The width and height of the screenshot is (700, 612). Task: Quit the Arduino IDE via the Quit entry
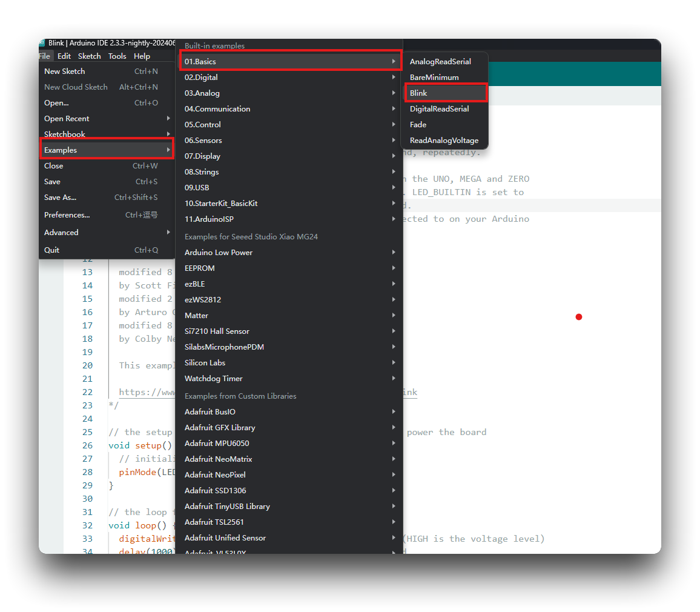[x=107, y=250]
